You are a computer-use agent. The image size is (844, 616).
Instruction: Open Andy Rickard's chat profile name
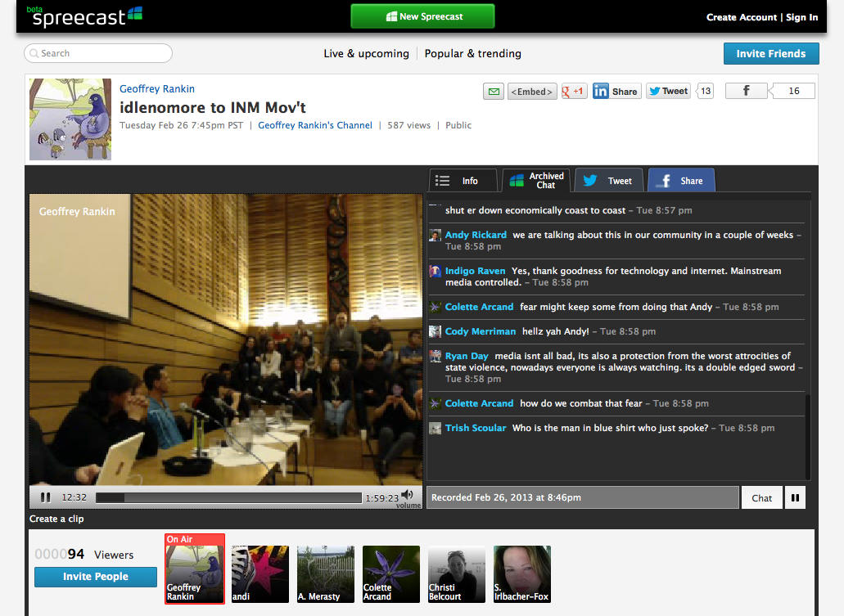click(476, 235)
